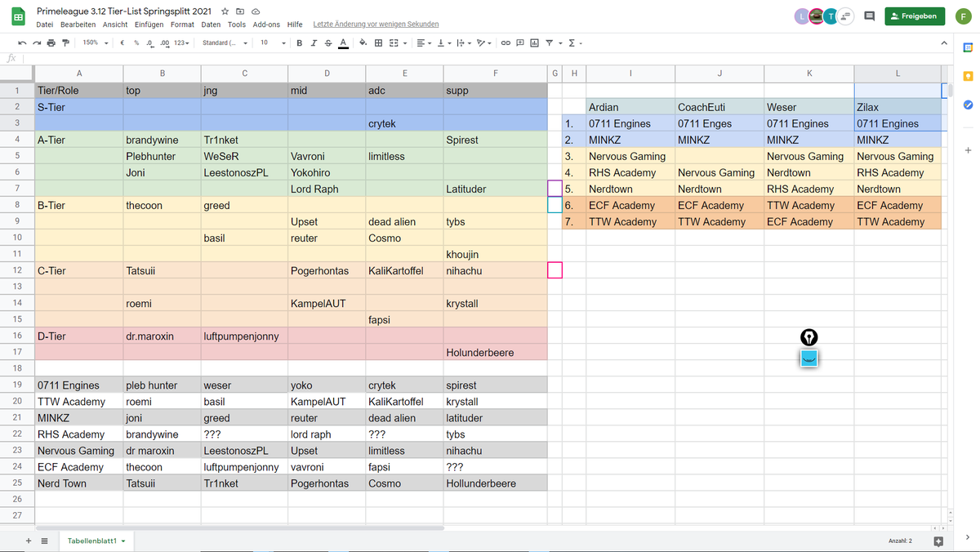
Task: Open the font size 10 dropdown
Action: (273, 42)
